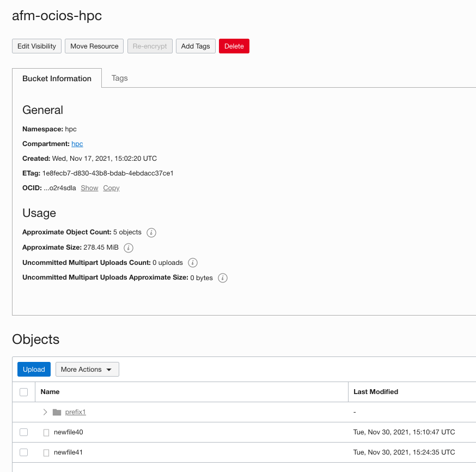Click the hpc compartment link
This screenshot has height=472, width=476.
[77, 143]
